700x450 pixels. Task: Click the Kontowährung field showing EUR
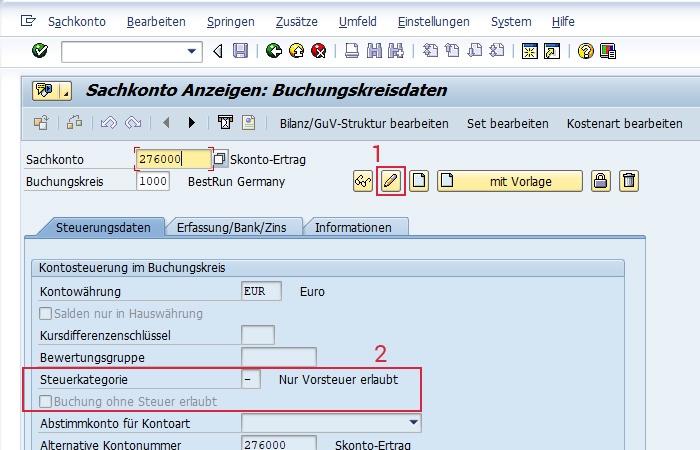pos(261,291)
